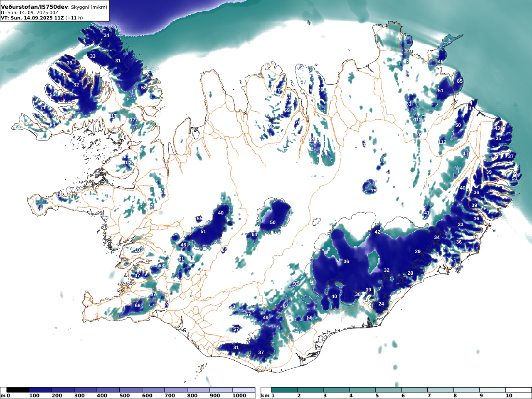Click the visibility value '107' on the map
532x399 pixels.
pos(139,250)
